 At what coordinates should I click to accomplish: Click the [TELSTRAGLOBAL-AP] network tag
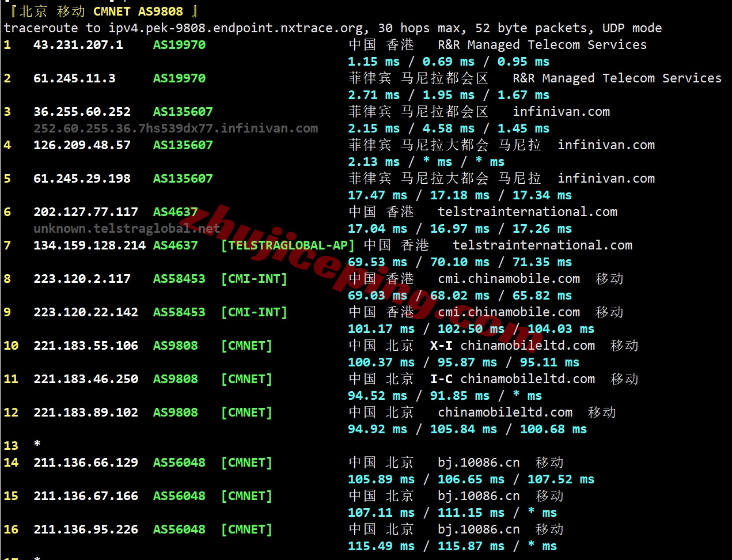tap(287, 245)
